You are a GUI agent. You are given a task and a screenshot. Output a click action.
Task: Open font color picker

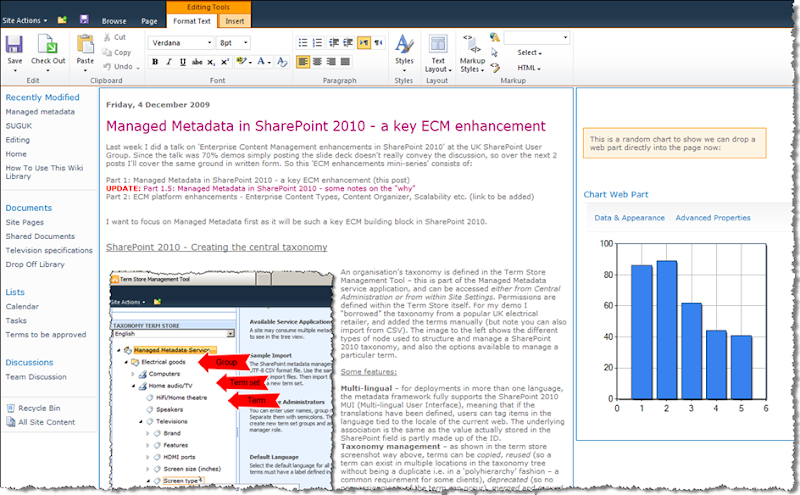pos(264,62)
